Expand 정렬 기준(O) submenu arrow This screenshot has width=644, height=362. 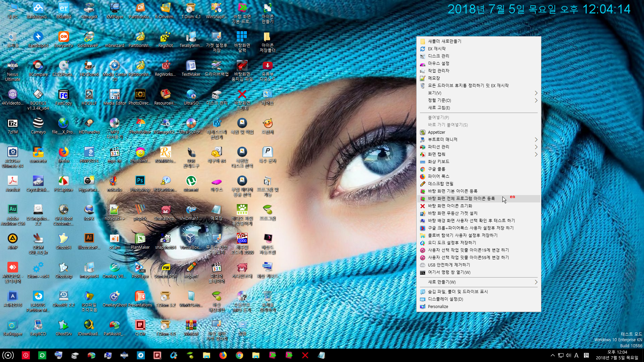pyautogui.click(x=536, y=100)
